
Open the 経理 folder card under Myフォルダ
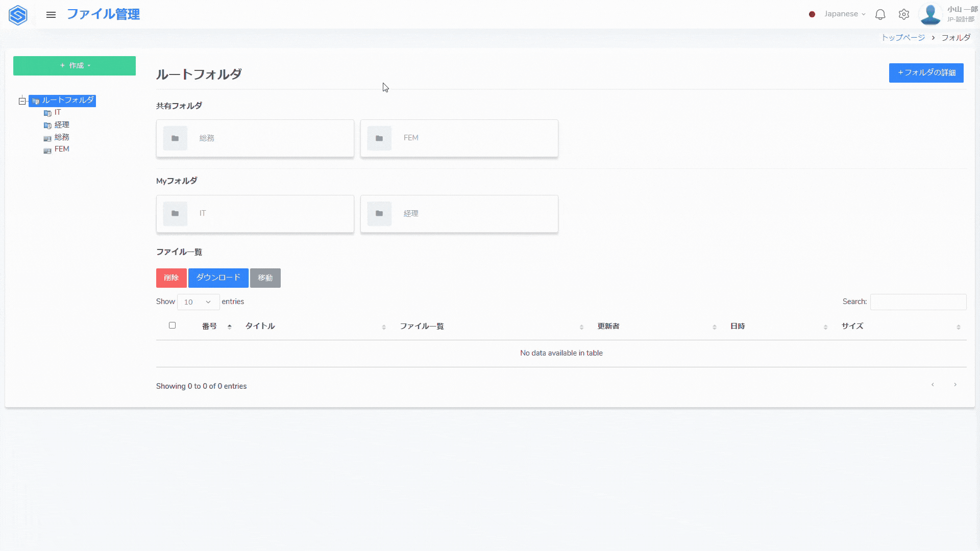pos(459,214)
